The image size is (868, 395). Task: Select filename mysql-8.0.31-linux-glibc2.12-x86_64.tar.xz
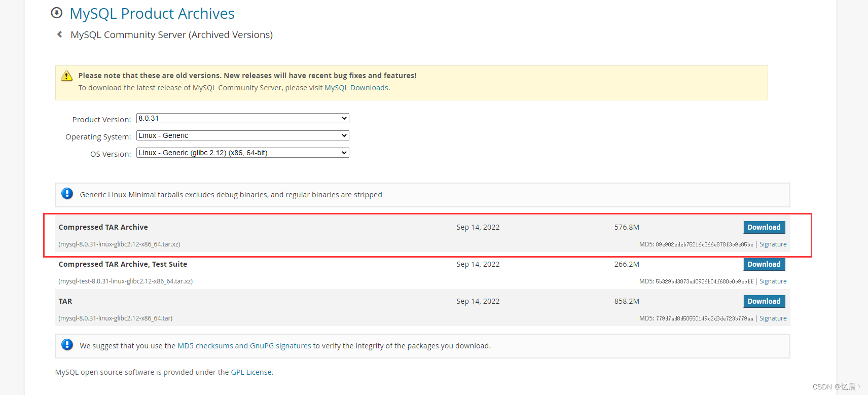[119, 244]
